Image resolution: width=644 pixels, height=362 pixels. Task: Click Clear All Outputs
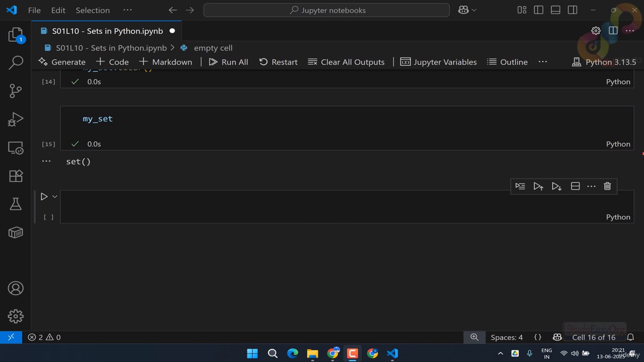pyautogui.click(x=346, y=62)
